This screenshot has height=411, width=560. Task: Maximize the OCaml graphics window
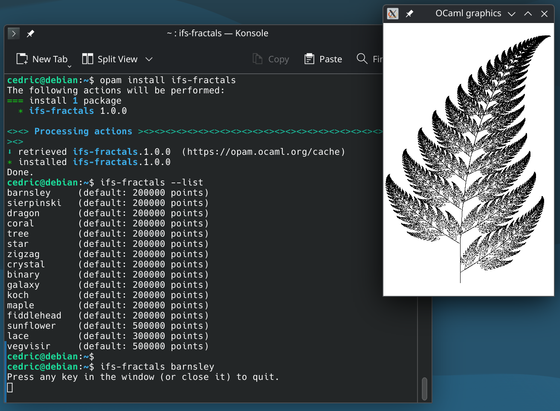point(528,14)
